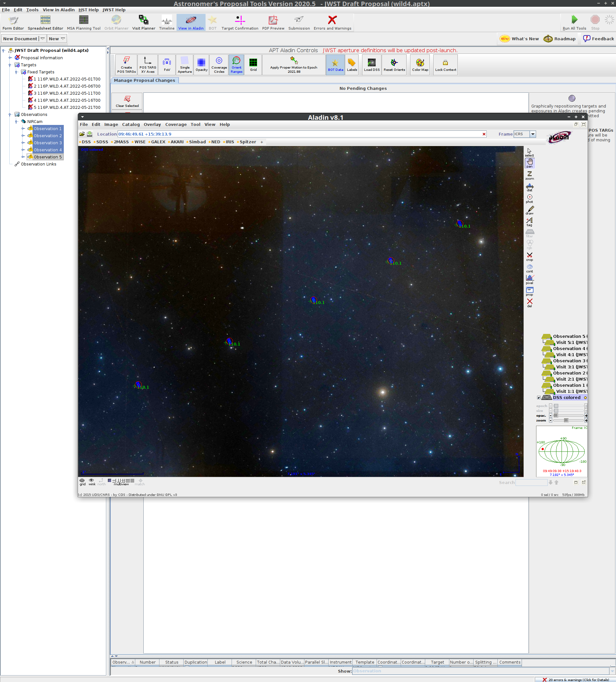Screen dimensions: 616x682
Task: Click Reset Orients
Action: point(394,65)
